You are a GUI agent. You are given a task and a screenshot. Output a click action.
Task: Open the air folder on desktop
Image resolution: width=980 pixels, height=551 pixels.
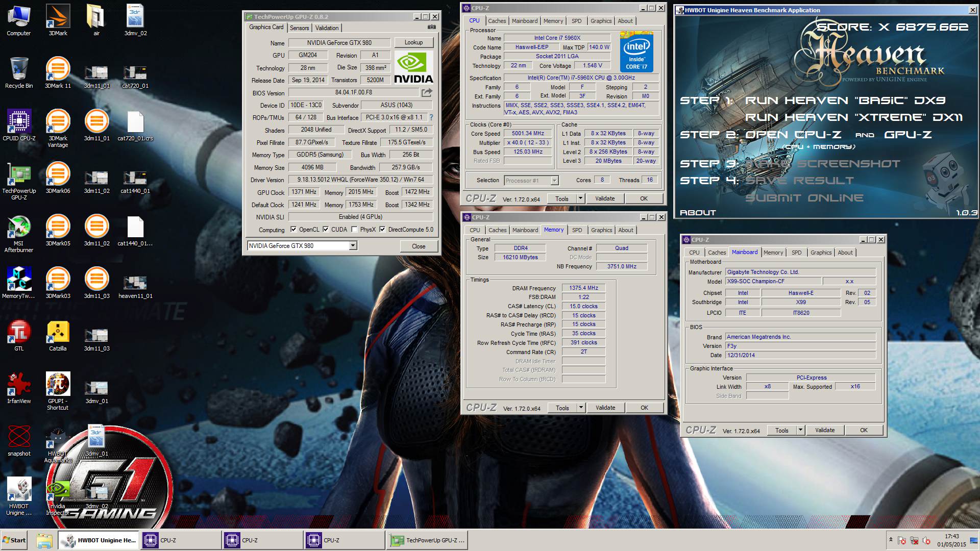click(x=96, y=20)
